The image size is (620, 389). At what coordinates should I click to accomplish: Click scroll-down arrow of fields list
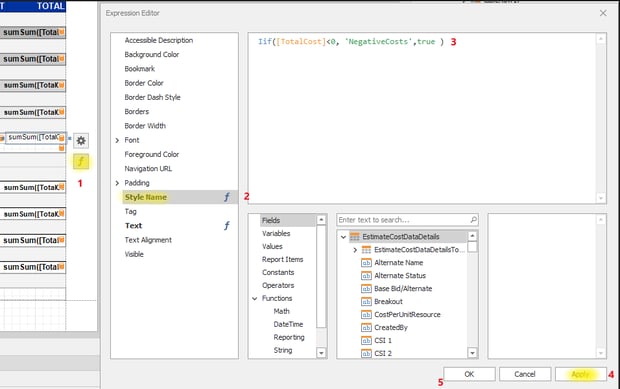click(x=473, y=353)
